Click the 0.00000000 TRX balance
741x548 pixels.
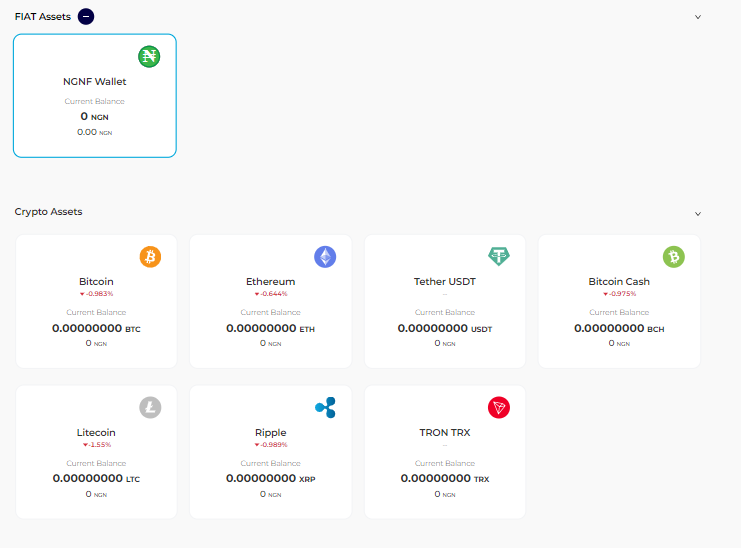(x=445, y=479)
